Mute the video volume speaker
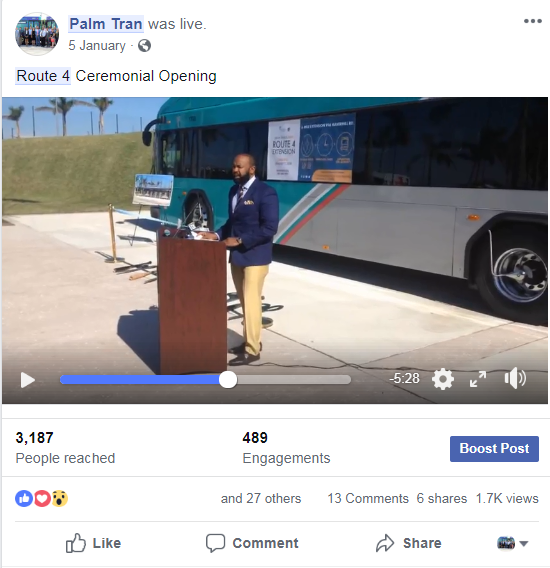This screenshot has width=550, height=568. [x=515, y=379]
